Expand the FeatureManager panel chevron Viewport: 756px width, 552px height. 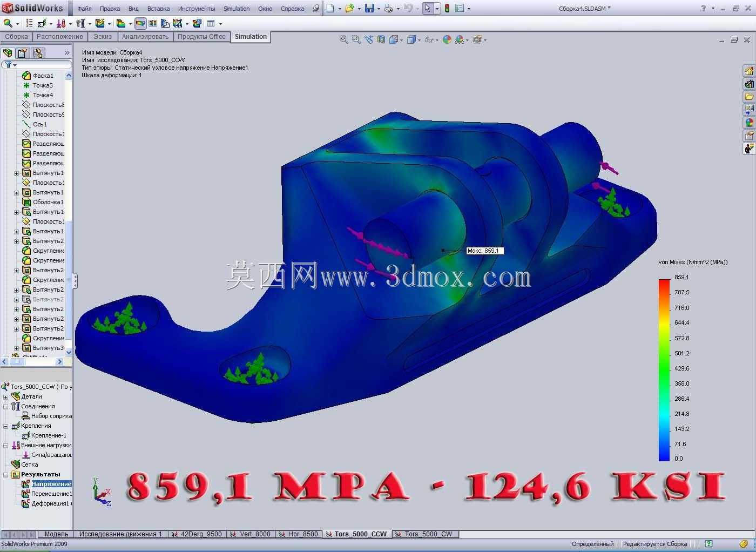[67, 52]
